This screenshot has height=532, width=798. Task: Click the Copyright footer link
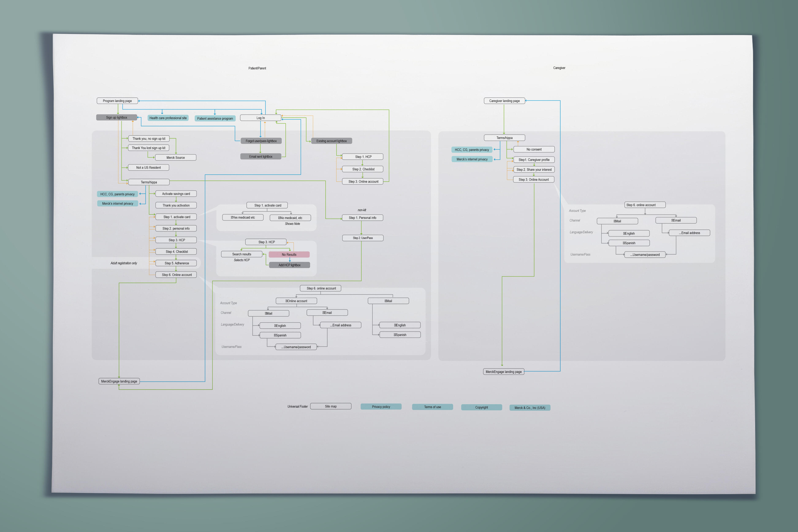[482, 407]
